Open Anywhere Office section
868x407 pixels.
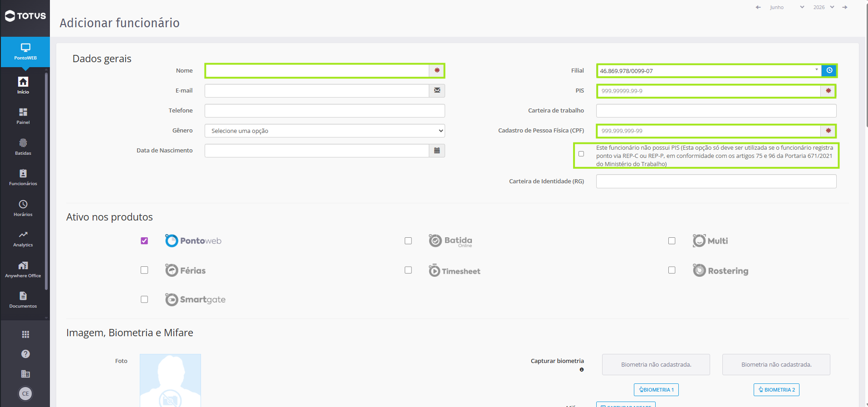[x=23, y=270]
